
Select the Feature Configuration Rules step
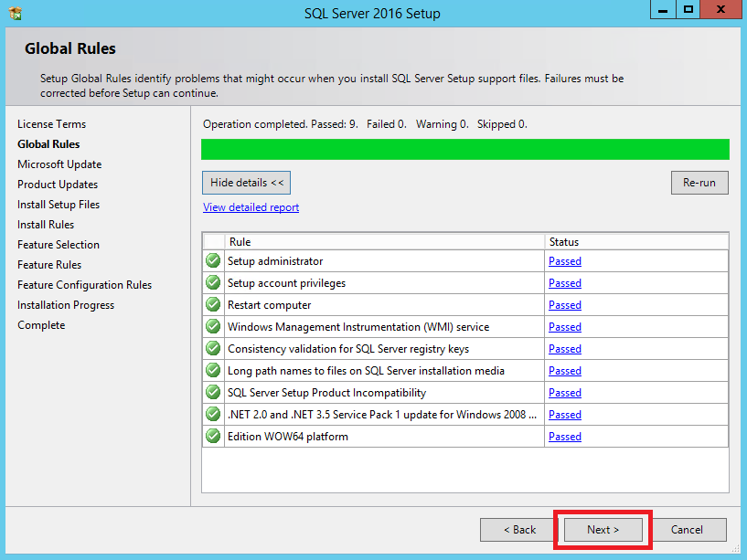click(x=85, y=285)
